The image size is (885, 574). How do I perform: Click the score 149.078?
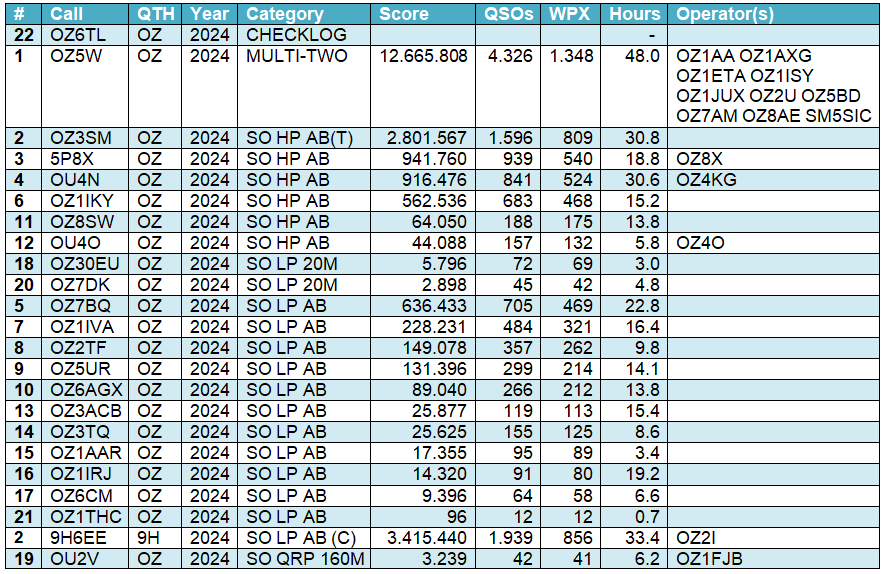point(435,348)
